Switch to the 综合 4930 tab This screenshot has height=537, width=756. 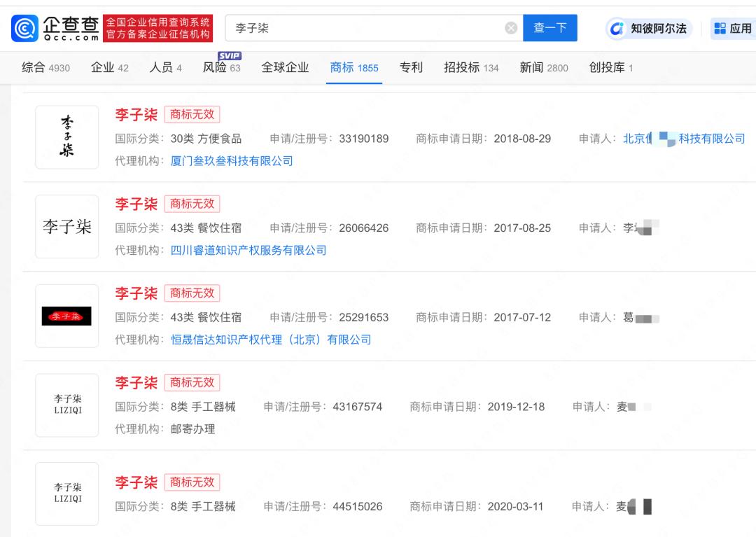point(45,67)
